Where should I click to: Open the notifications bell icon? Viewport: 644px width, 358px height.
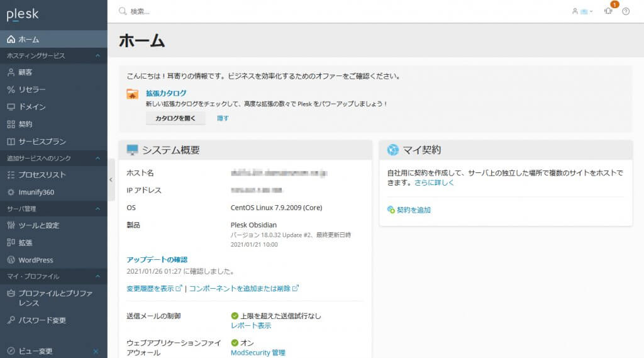point(608,11)
